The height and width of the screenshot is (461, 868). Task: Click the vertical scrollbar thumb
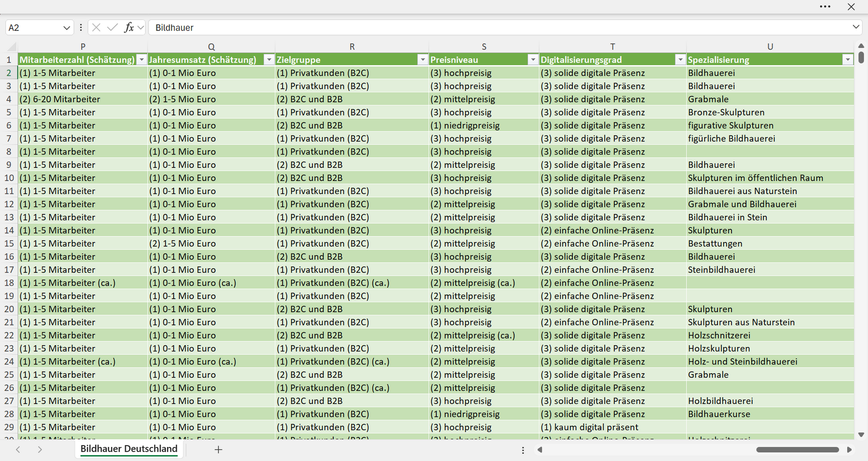(x=861, y=58)
